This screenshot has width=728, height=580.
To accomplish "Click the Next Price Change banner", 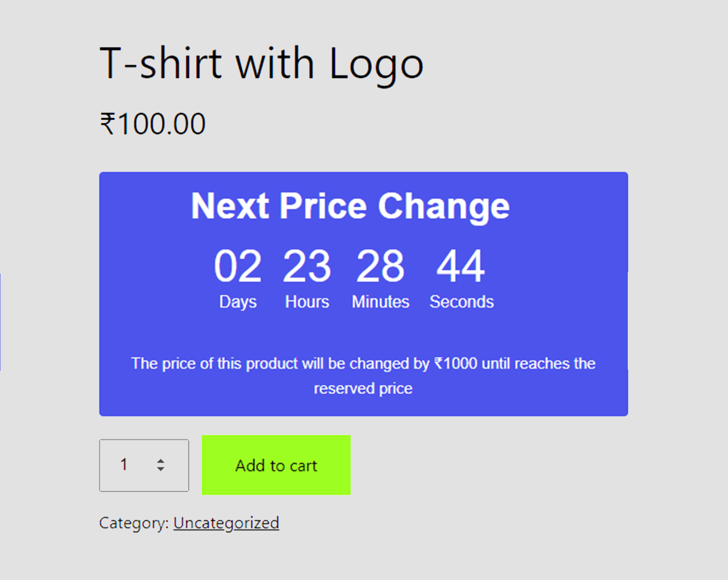I will click(350, 206).
